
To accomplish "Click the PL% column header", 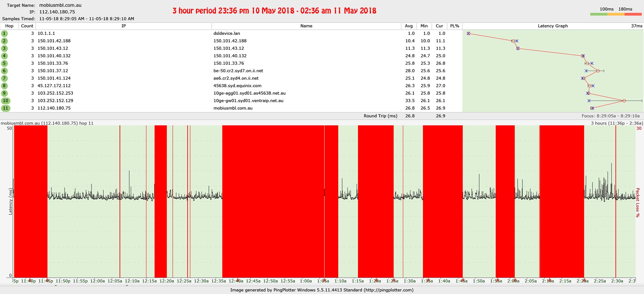I will click(455, 26).
